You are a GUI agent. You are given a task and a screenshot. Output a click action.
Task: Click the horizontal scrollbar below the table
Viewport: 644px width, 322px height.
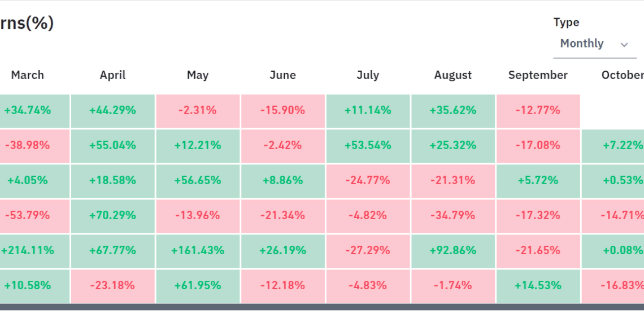coord(322,307)
